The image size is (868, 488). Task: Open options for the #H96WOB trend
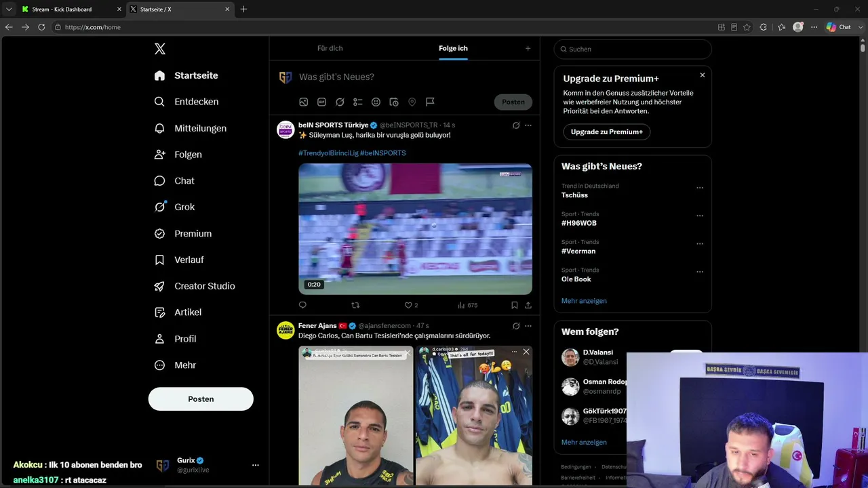click(x=700, y=216)
